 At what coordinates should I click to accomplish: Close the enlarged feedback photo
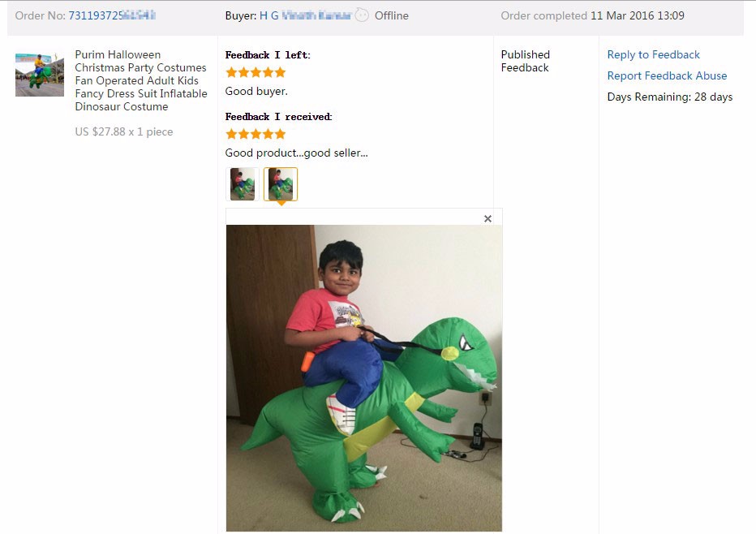pyautogui.click(x=488, y=218)
